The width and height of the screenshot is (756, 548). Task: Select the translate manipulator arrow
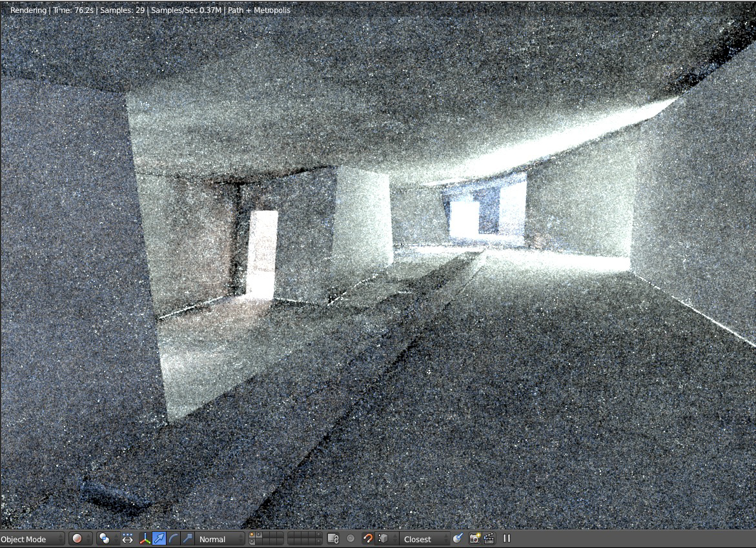pyautogui.click(x=159, y=539)
